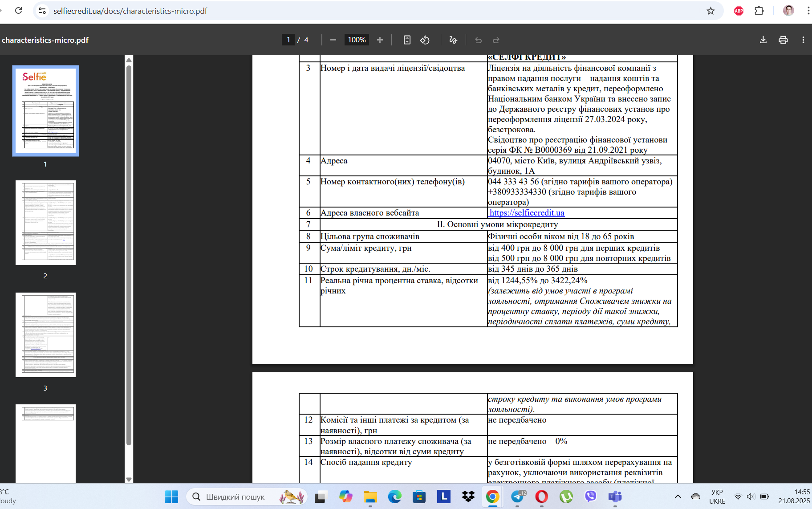The image size is (812, 509).
Task: Open Microsoft Edge from the taskbar
Action: (394, 497)
